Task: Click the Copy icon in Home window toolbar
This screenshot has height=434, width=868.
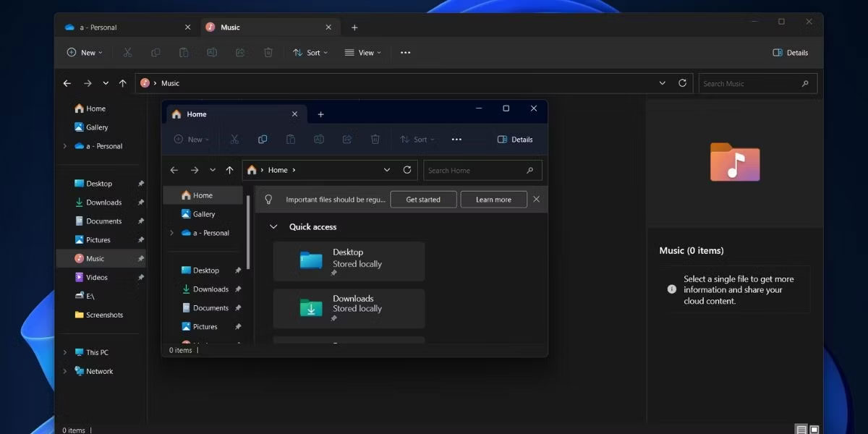Action: (x=263, y=140)
